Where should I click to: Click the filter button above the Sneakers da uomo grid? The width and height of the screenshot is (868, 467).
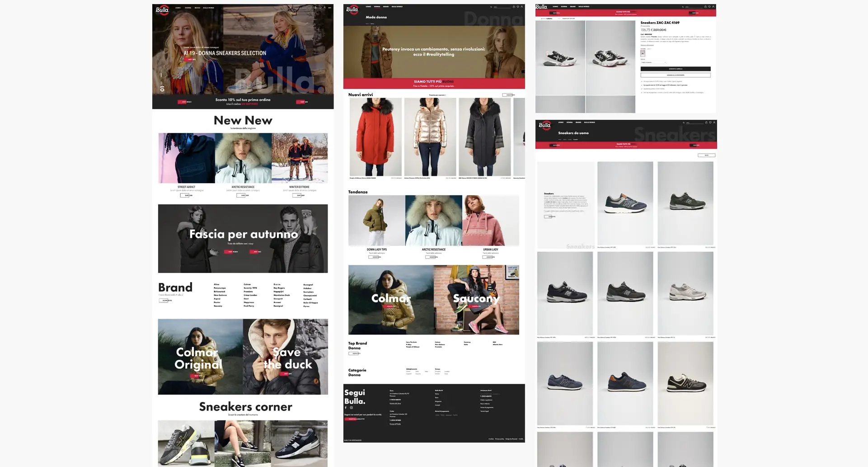pos(707,155)
